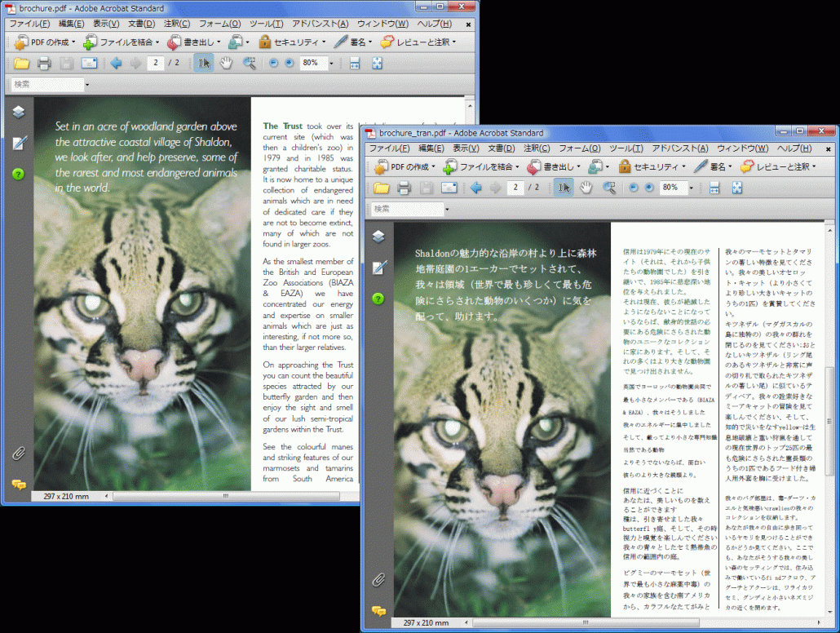The width and height of the screenshot is (840, 633).
Task: Select the marquee zoom tool in brochure_tran.pdf
Action: click(x=608, y=188)
